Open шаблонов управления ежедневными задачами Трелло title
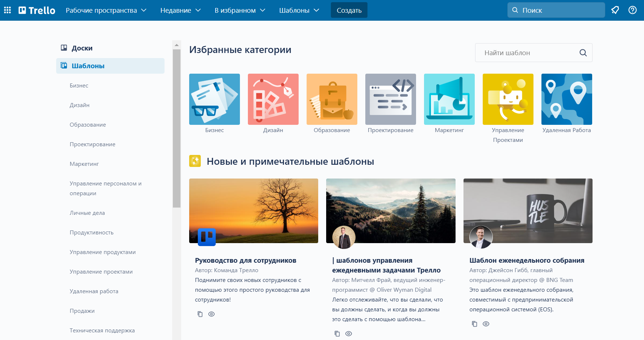Image resolution: width=644 pixels, height=340 pixels. tap(386, 265)
